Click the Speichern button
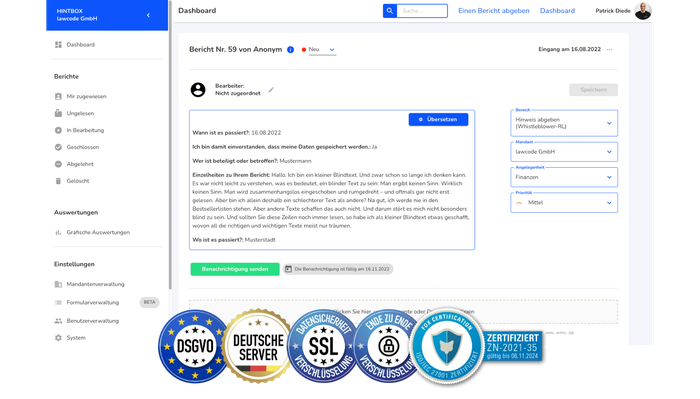700x399 pixels. coord(593,90)
